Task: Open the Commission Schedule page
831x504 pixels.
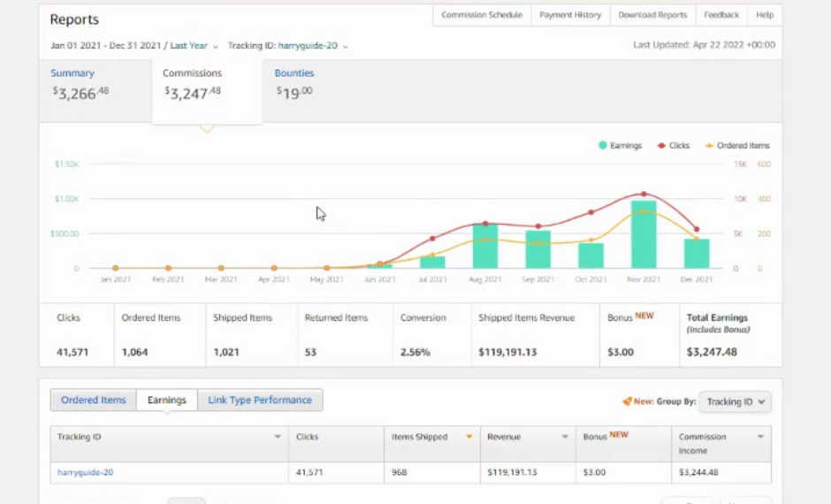Action: (x=482, y=15)
